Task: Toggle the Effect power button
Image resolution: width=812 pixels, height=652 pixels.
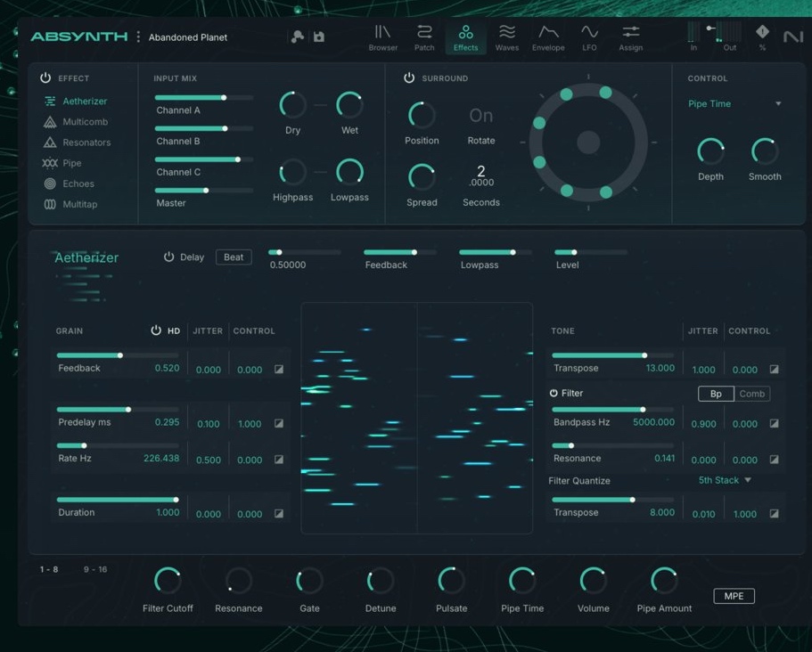Action: tap(45, 78)
